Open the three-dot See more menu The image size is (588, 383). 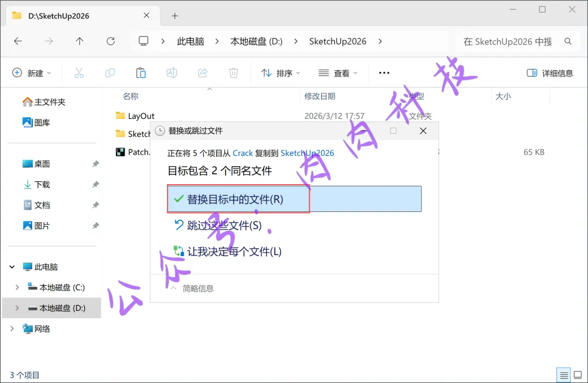point(384,73)
